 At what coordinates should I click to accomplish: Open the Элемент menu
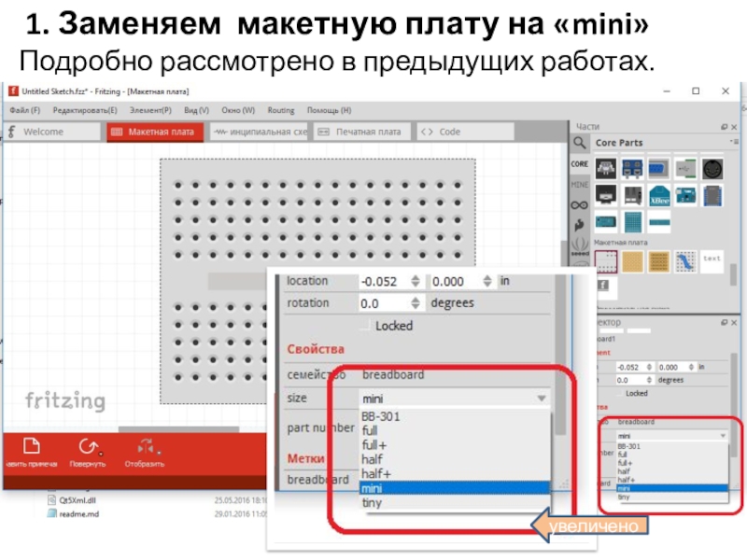[150, 110]
